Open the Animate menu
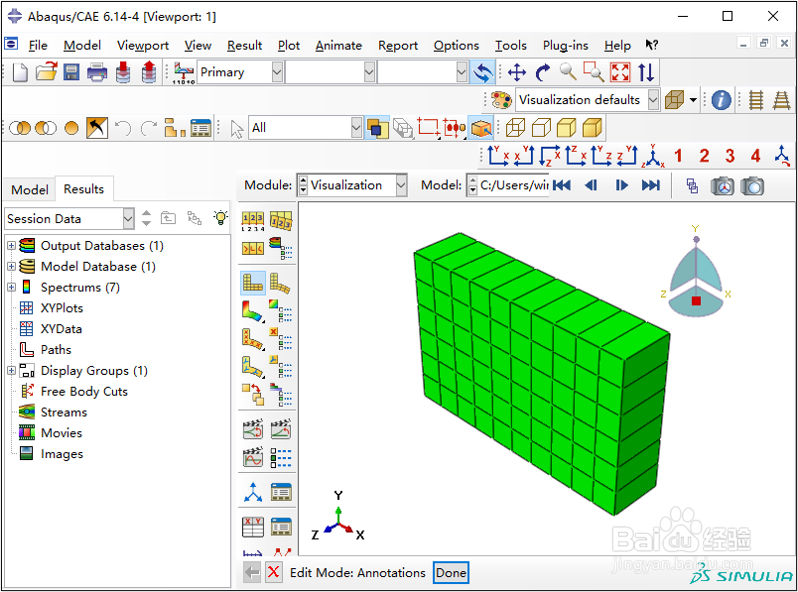Image resolution: width=798 pixels, height=592 pixels. (x=338, y=45)
